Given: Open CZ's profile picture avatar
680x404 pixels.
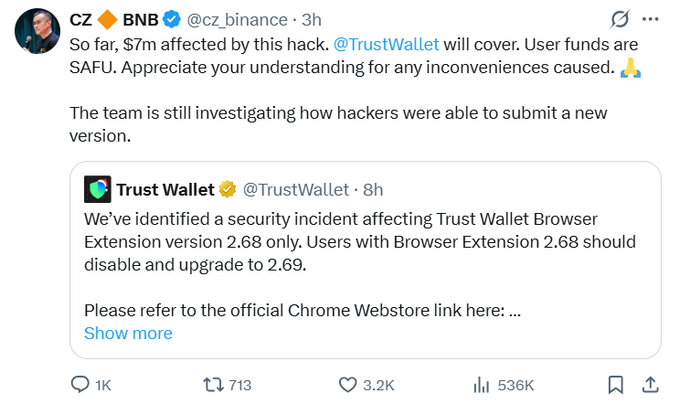Looking at the screenshot, I should [x=37, y=31].
